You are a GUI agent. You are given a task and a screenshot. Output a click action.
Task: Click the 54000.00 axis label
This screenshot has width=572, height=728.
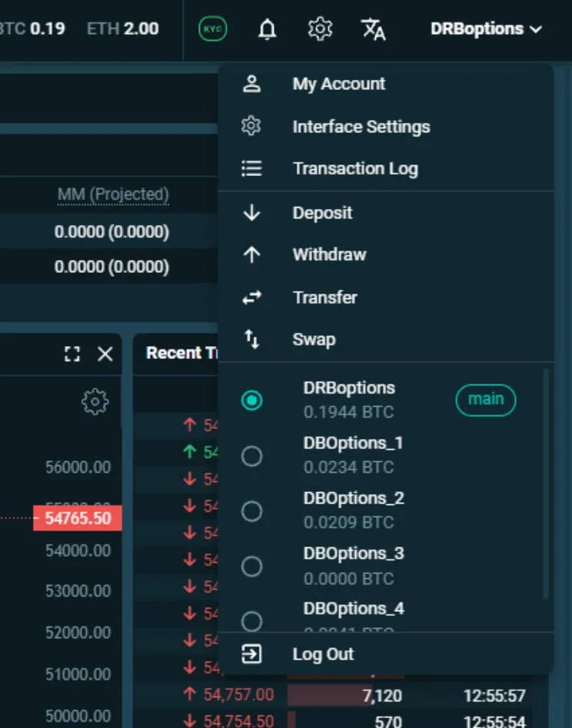[x=78, y=550]
